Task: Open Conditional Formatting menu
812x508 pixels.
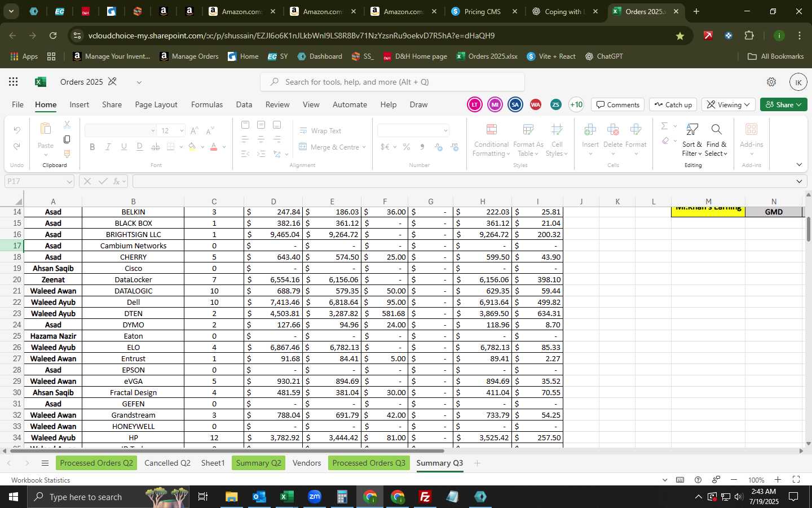Action: click(x=491, y=141)
